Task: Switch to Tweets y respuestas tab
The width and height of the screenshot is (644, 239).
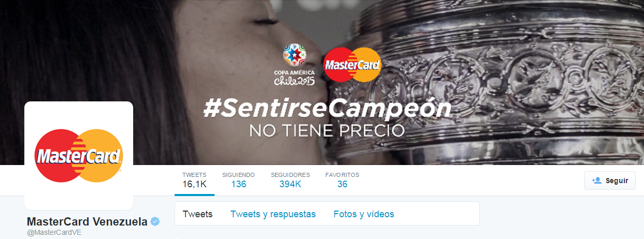Action: [273, 214]
